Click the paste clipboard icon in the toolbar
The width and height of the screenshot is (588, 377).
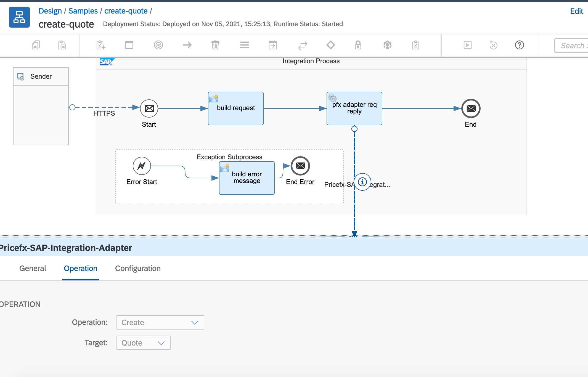coord(62,45)
